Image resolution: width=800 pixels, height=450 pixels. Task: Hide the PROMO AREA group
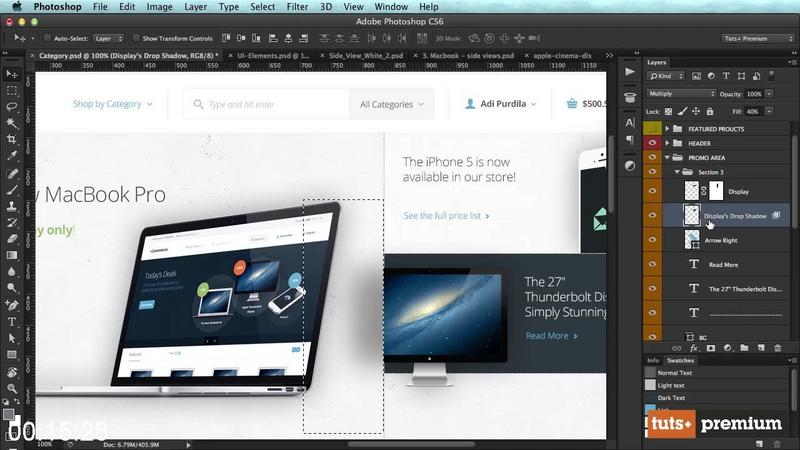tap(653, 158)
